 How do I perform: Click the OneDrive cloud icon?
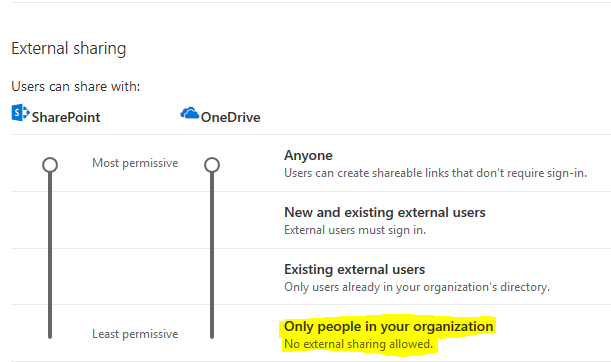pyautogui.click(x=190, y=113)
